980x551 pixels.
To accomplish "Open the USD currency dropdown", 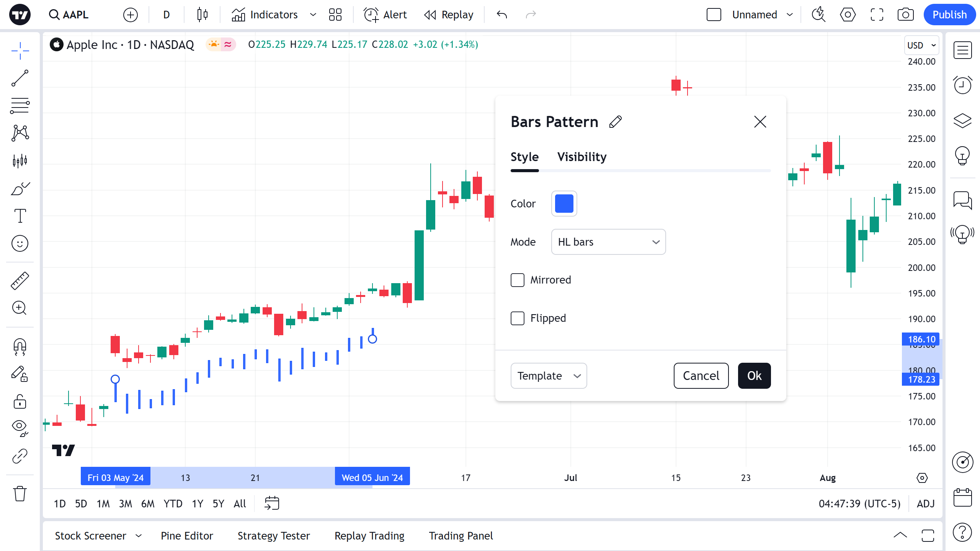I will click(x=921, y=45).
